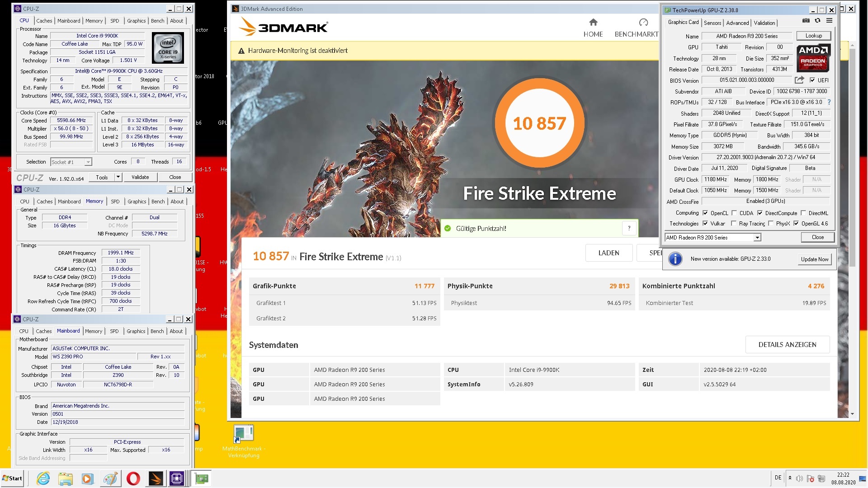Screen dimensions: 868x488
Task: Switch to GPU-Z via its green card taskbar icon
Action: click(201, 479)
